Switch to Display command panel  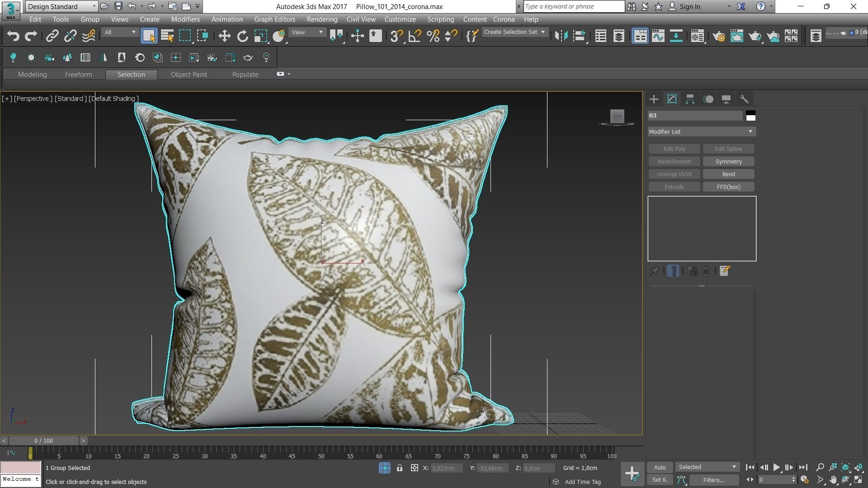[726, 99]
